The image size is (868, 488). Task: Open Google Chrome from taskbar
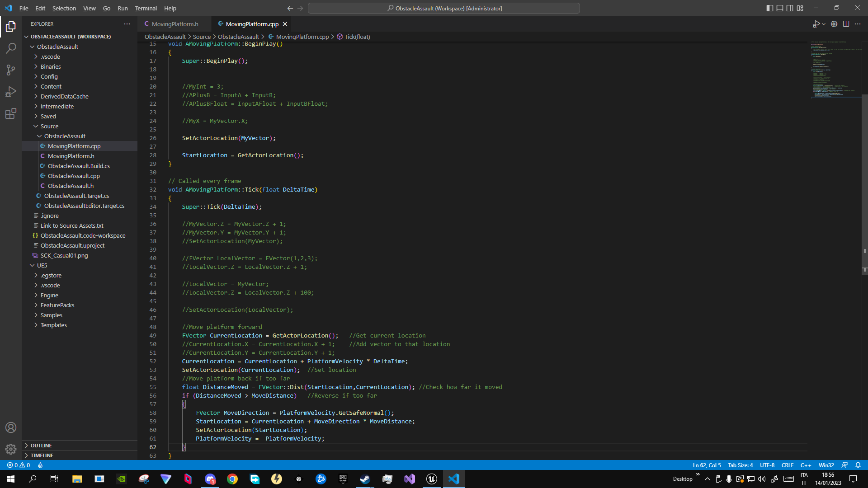(232, 479)
